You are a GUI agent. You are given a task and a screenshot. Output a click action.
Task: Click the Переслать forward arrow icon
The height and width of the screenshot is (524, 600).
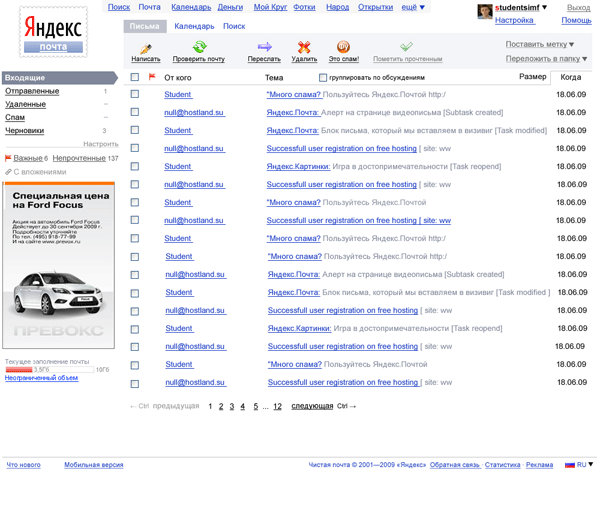click(x=264, y=47)
